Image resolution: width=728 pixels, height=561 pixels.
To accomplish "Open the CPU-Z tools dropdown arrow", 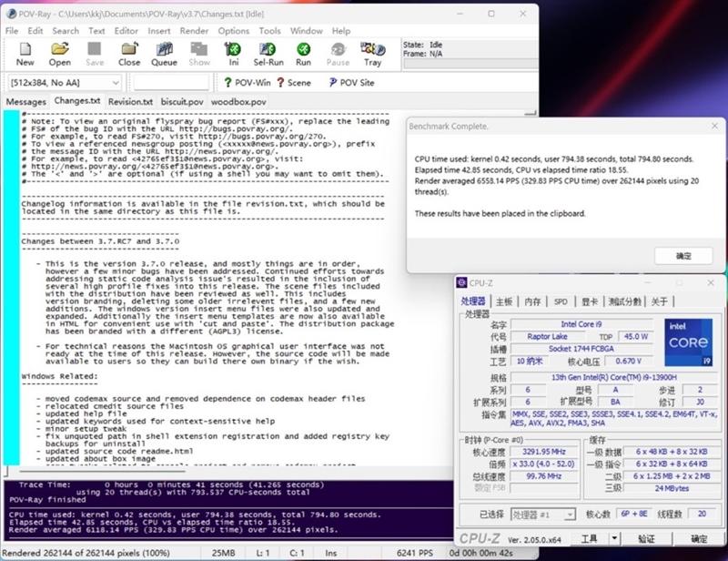I will pyautogui.click(x=614, y=538).
